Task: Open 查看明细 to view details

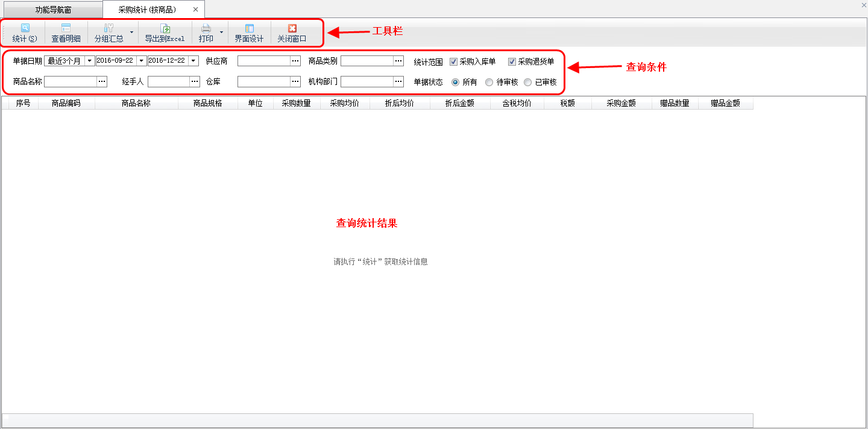Action: pos(66,28)
